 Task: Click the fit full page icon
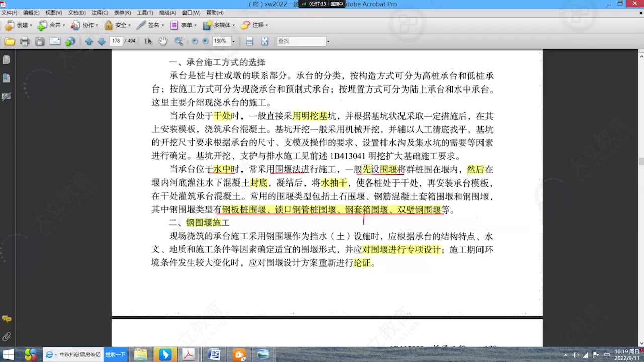tap(265, 41)
